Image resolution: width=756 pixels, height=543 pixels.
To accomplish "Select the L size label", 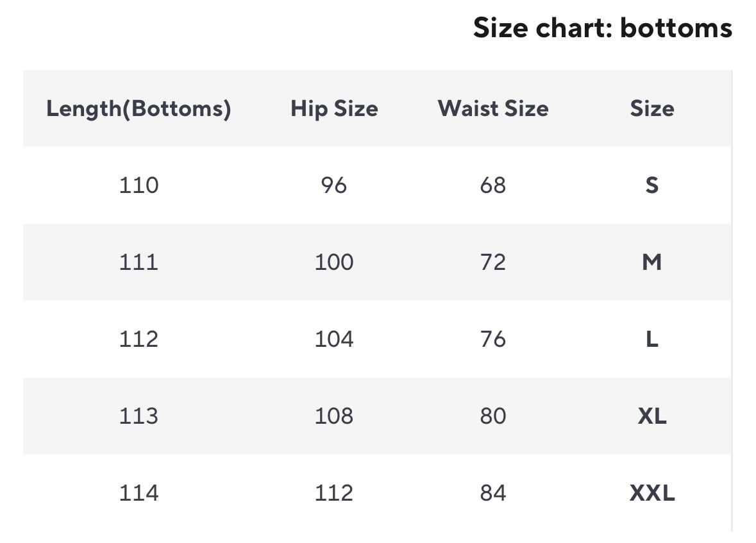I will click(651, 339).
